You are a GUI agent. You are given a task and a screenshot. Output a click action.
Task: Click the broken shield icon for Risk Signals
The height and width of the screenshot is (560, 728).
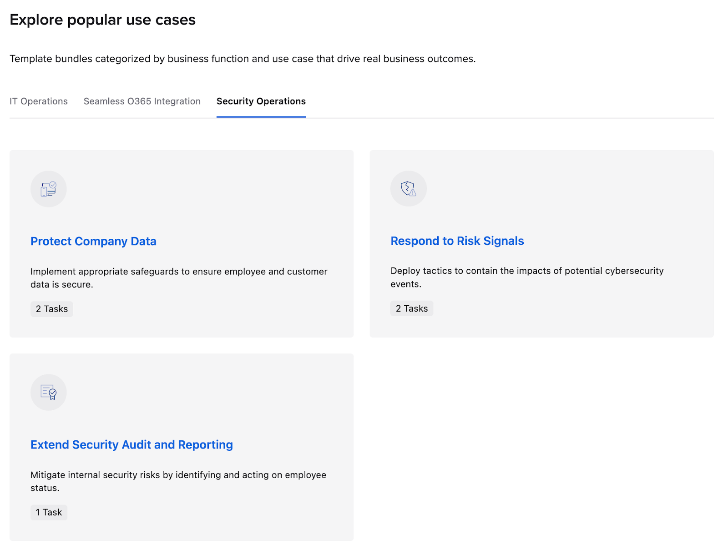(408, 188)
